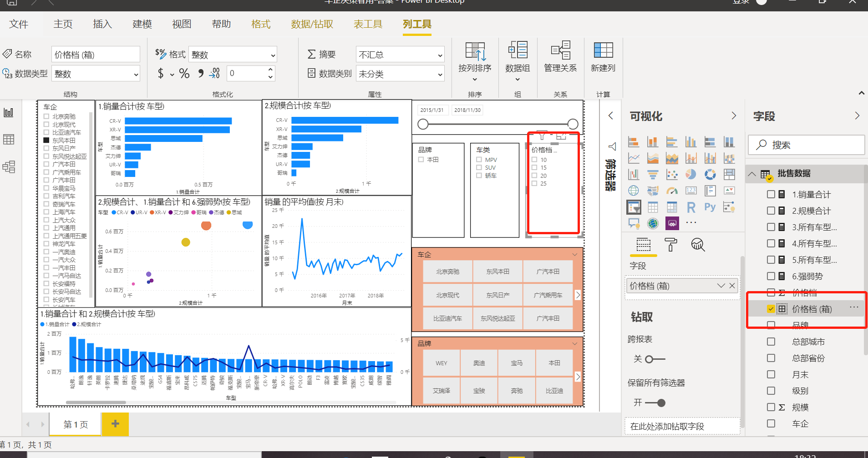Screen dimensions: 868x458
Task: Open the 视图 ribbon tab
Action: pyautogui.click(x=182, y=24)
